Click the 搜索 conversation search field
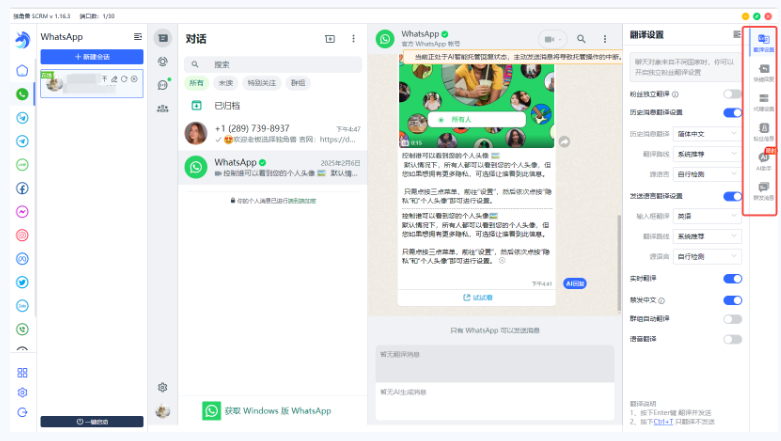This screenshot has width=781, height=441. tap(273, 64)
